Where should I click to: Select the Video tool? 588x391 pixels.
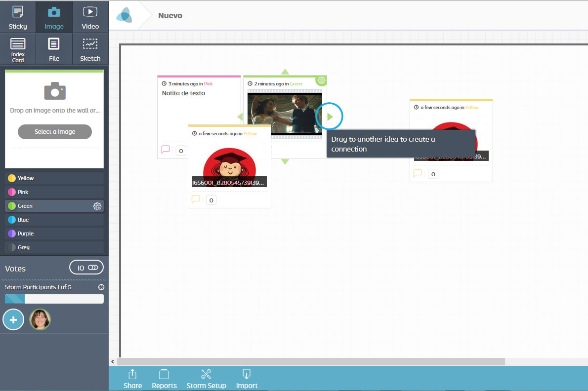point(90,17)
